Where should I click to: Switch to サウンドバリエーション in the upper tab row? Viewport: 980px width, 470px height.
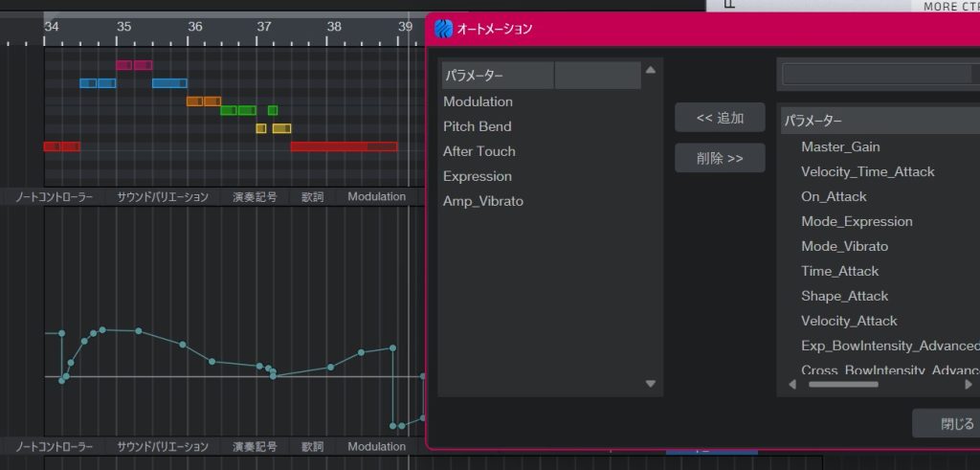click(163, 196)
